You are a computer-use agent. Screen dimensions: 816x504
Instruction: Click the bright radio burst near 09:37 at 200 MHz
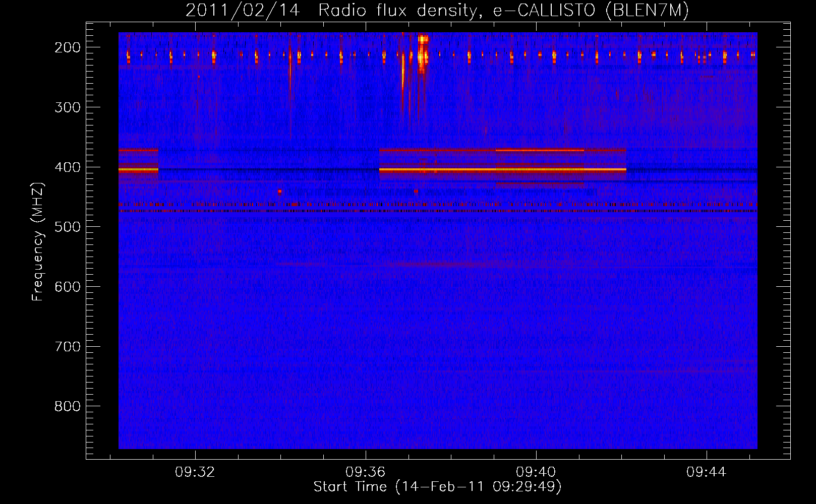click(x=423, y=54)
